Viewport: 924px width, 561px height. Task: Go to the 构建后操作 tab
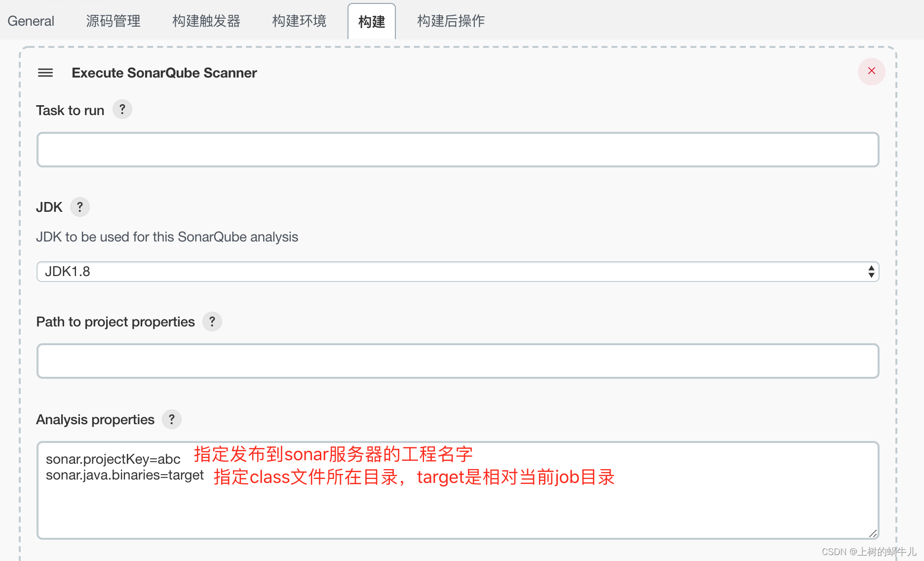(451, 21)
